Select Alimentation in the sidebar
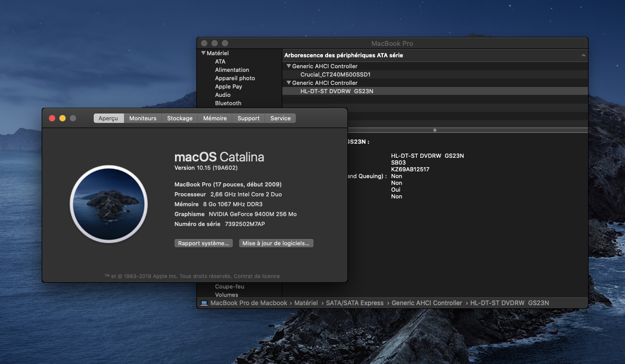The image size is (625, 364). tap(232, 70)
